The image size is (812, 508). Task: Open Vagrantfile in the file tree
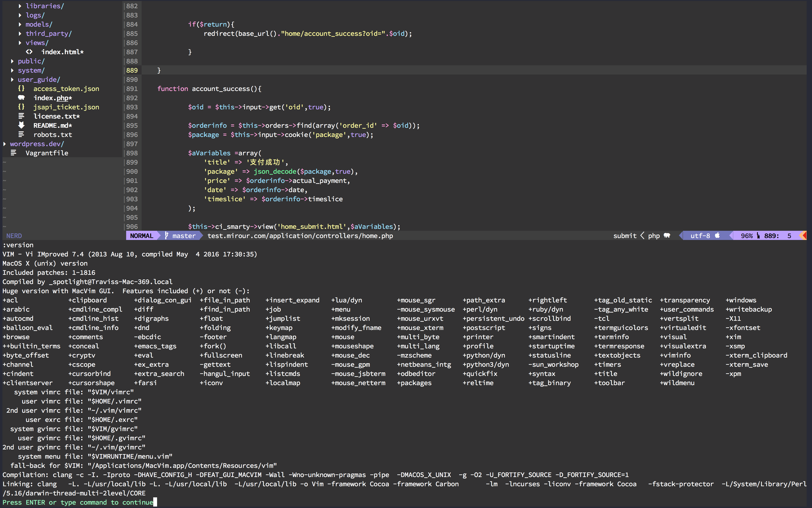47,153
